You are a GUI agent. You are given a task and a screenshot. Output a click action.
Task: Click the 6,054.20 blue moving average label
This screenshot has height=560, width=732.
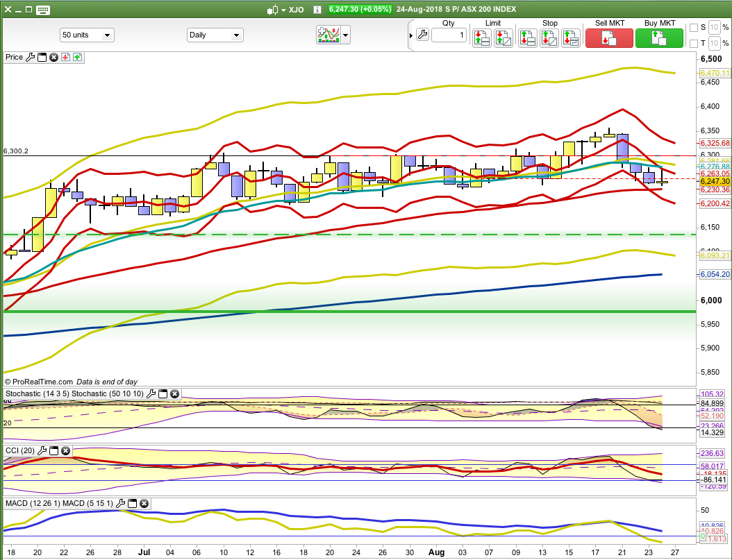(x=715, y=274)
